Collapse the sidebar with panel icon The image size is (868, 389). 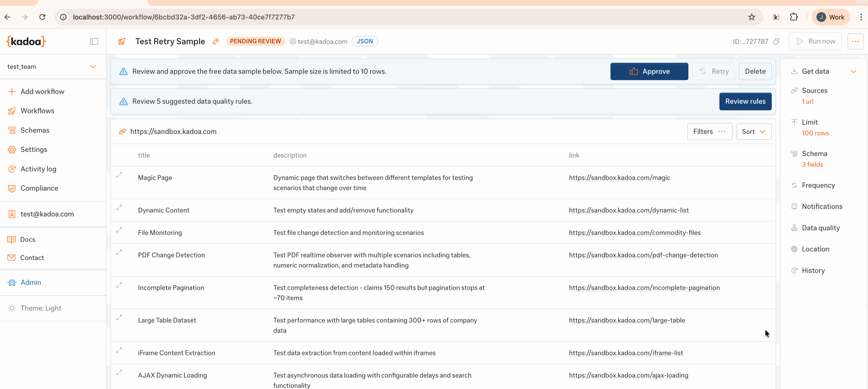(x=94, y=41)
